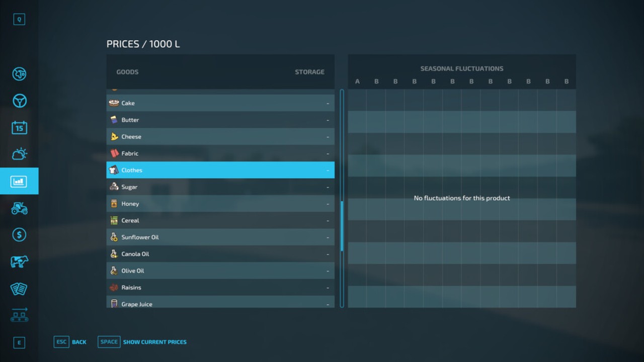Screen dimensions: 644x362
Task: Open the weather forecast icon
Action: click(19, 154)
